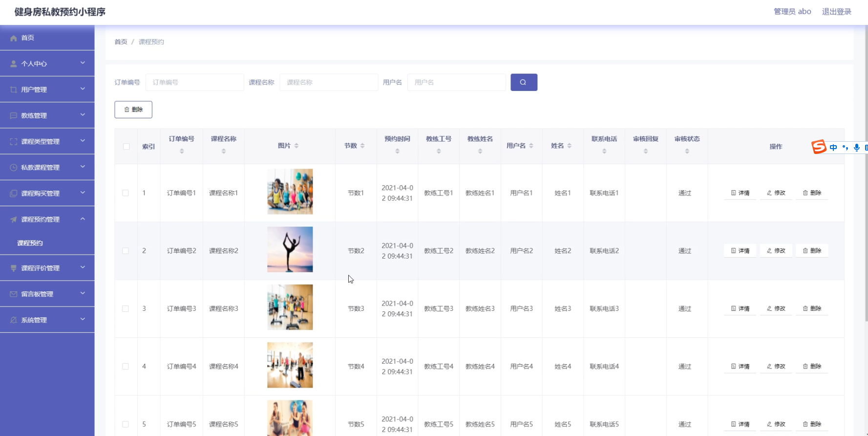The width and height of the screenshot is (868, 436).
Task: Sort by 订单编号 column arrows
Action: [x=182, y=151]
